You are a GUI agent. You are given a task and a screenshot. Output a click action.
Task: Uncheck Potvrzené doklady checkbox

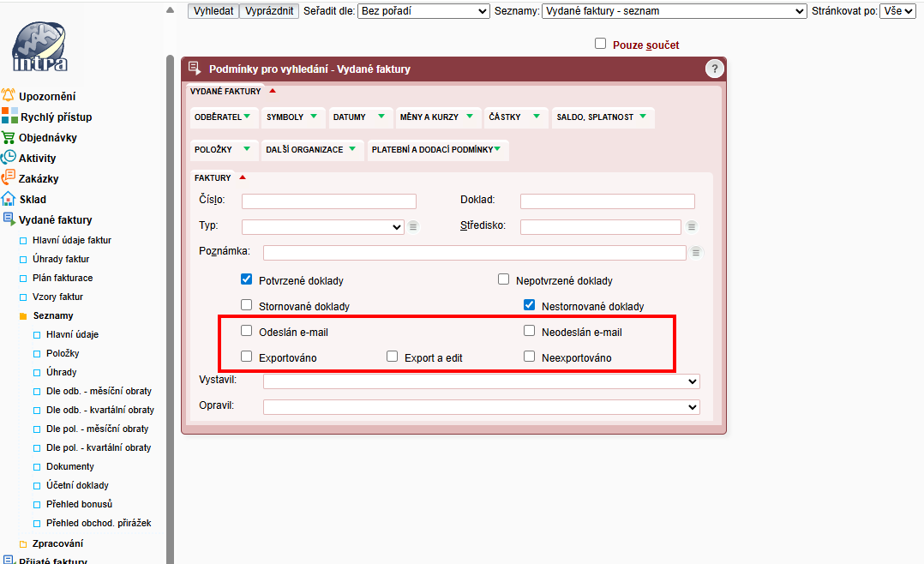(247, 279)
